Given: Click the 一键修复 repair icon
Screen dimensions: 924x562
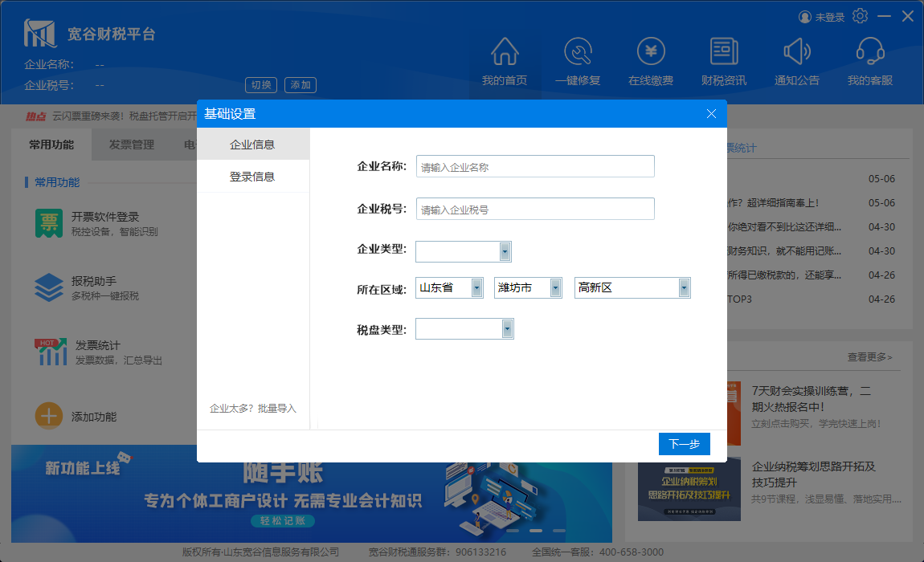Looking at the screenshot, I should tap(577, 52).
